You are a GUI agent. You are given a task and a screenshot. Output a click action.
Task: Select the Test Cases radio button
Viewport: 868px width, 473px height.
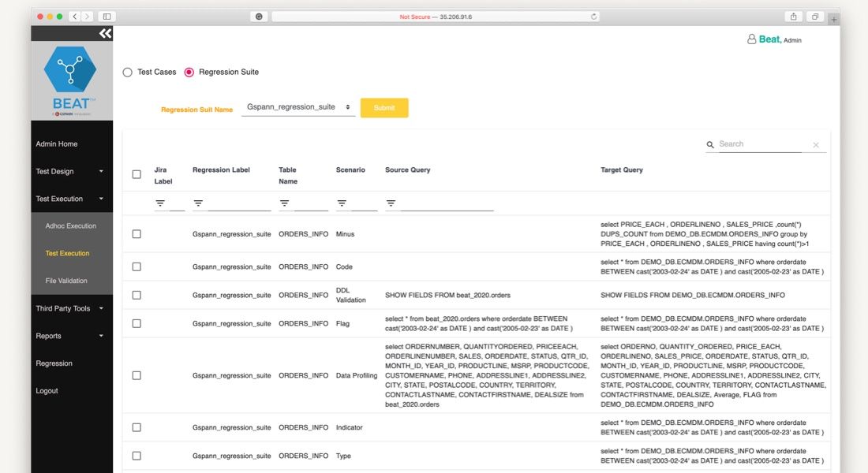pos(127,72)
